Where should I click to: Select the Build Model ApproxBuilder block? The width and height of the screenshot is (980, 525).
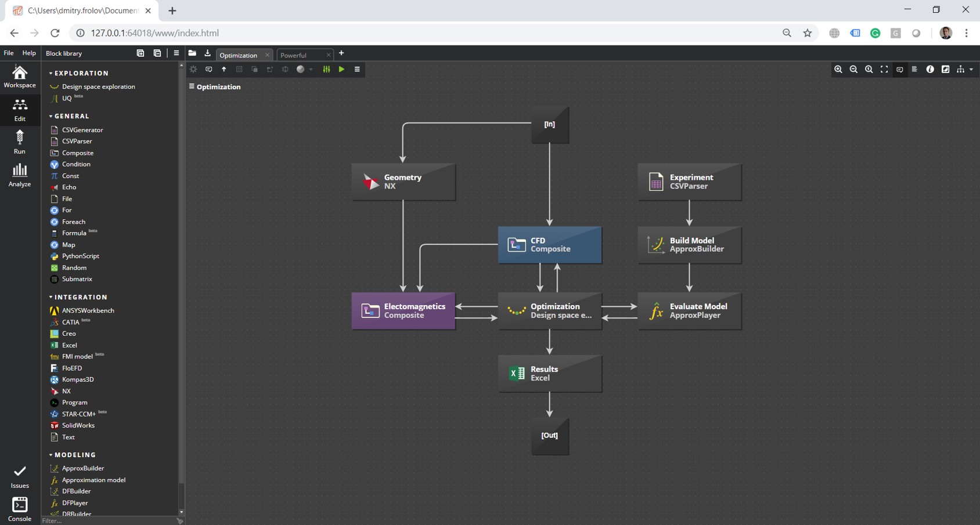tap(690, 245)
